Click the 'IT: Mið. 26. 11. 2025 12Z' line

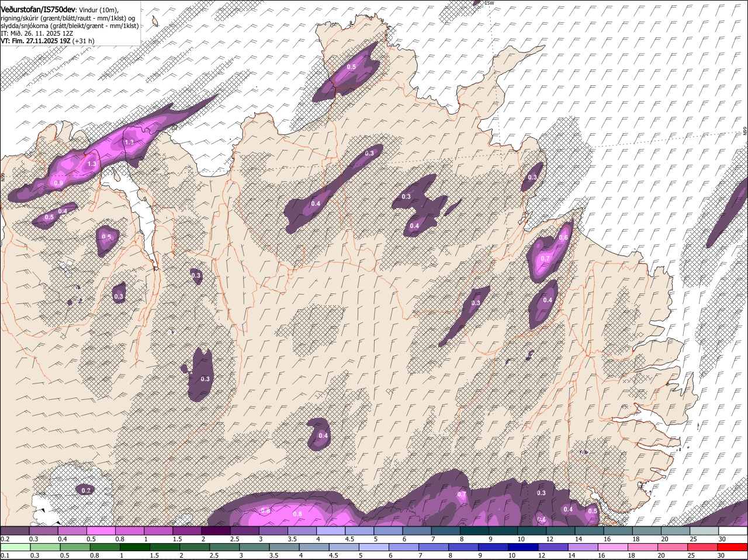[x=36, y=33]
